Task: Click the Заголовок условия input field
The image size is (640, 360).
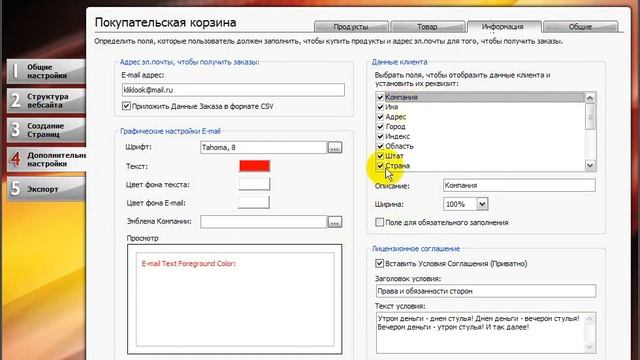Action: [486, 291]
